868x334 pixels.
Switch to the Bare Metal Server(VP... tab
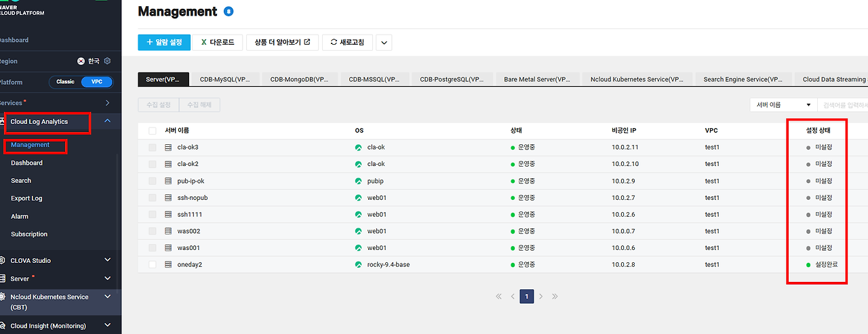tap(537, 79)
